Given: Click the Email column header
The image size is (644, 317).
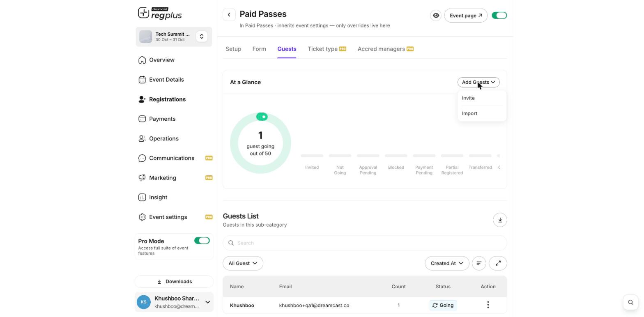Looking at the screenshot, I should click(285, 287).
